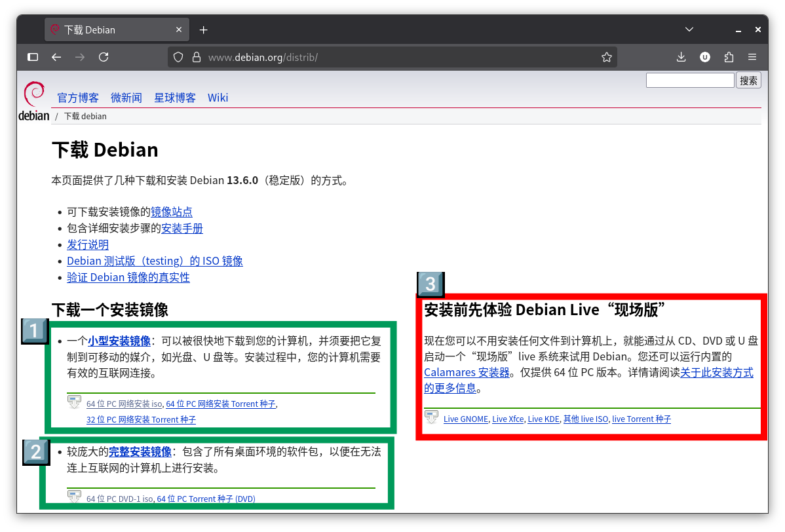Image resolution: width=785 pixels, height=532 pixels.
Task: Open 64 位 PC Torrent 种子 (DVD) link
Action: 206,499
